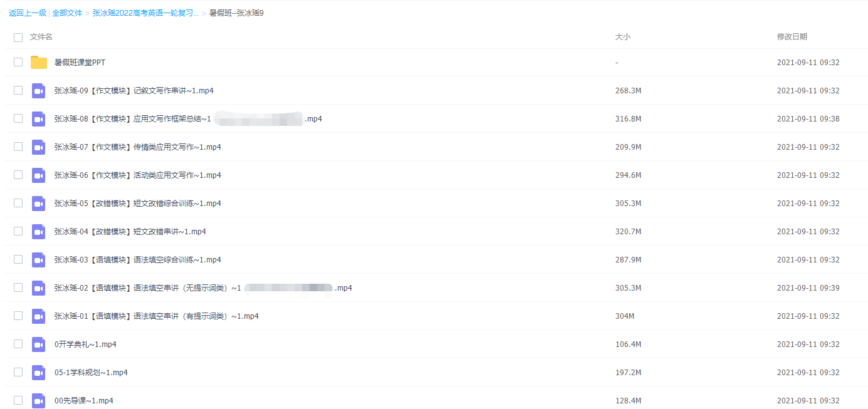Open the 暑假班课堂PPT folder icon
Image resolution: width=868 pixels, height=409 pixels.
click(39, 63)
